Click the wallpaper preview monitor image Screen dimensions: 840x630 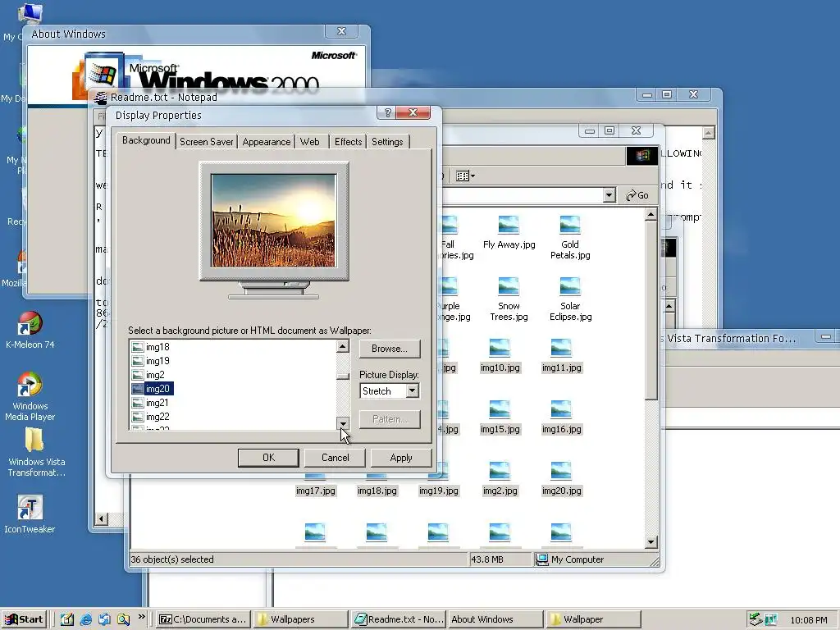tap(274, 220)
